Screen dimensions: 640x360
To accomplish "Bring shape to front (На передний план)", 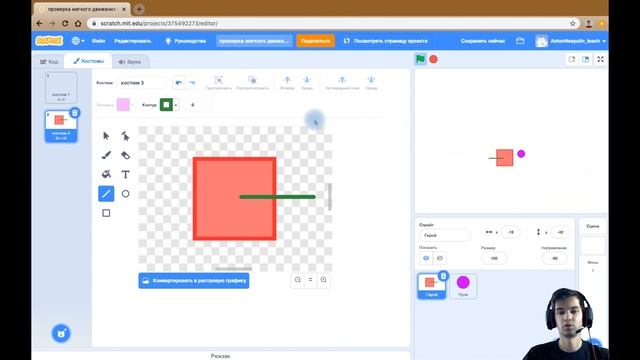I will 342,82.
